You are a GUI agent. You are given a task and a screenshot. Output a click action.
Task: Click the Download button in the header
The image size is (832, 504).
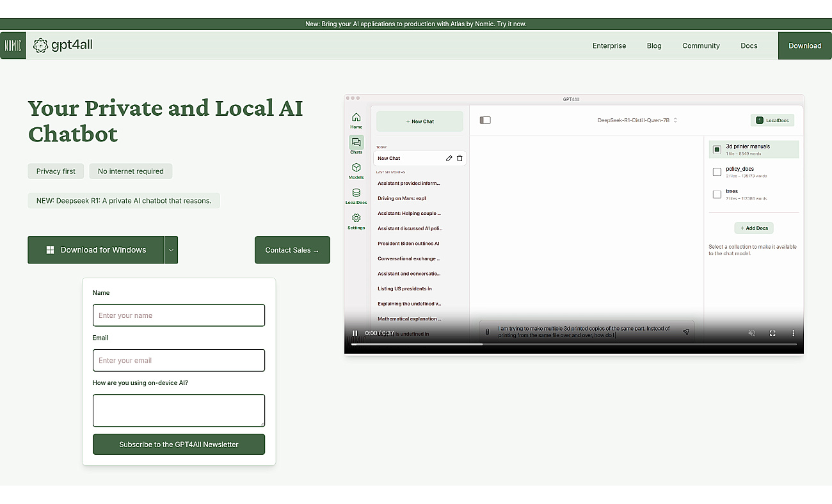tap(805, 45)
